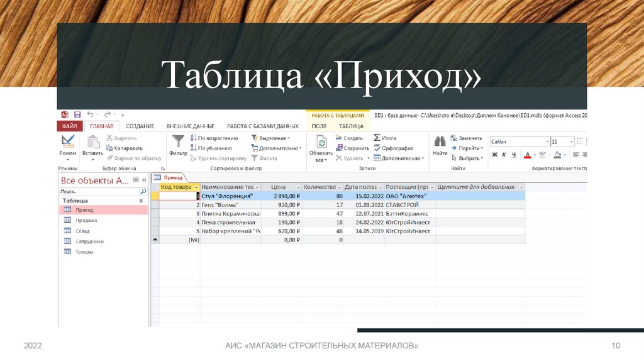
Task: Click Обновить все refresh icon
Action: pyautogui.click(x=321, y=142)
